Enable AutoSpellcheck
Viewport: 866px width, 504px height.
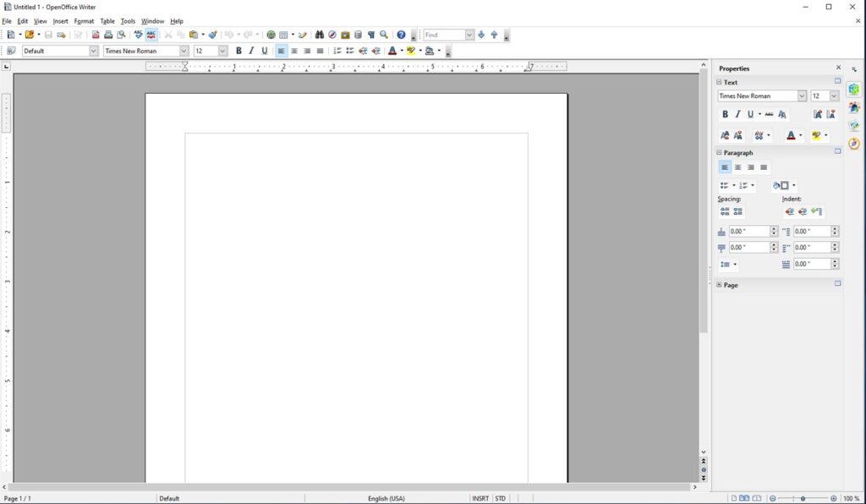click(x=151, y=35)
